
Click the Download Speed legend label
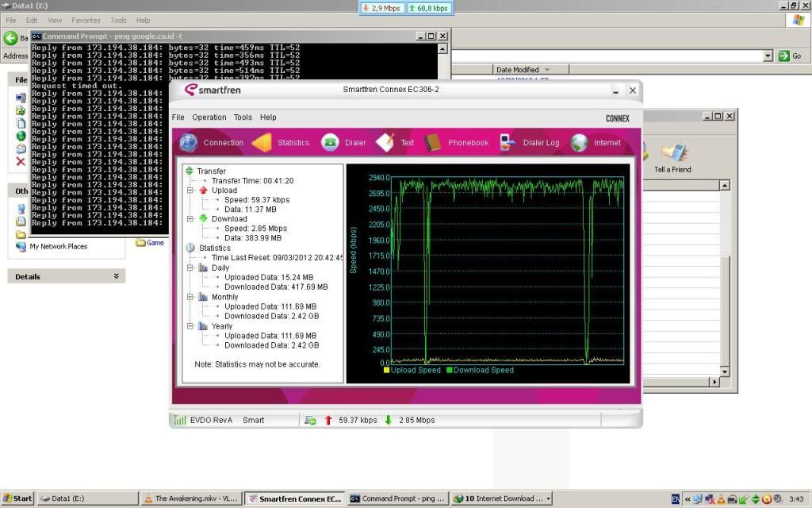coord(484,370)
